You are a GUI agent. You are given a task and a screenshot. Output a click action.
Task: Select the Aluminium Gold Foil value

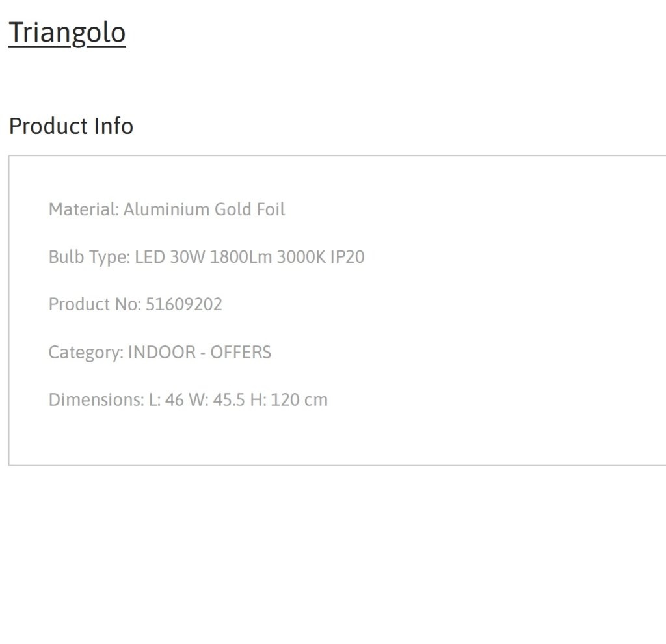click(x=204, y=209)
